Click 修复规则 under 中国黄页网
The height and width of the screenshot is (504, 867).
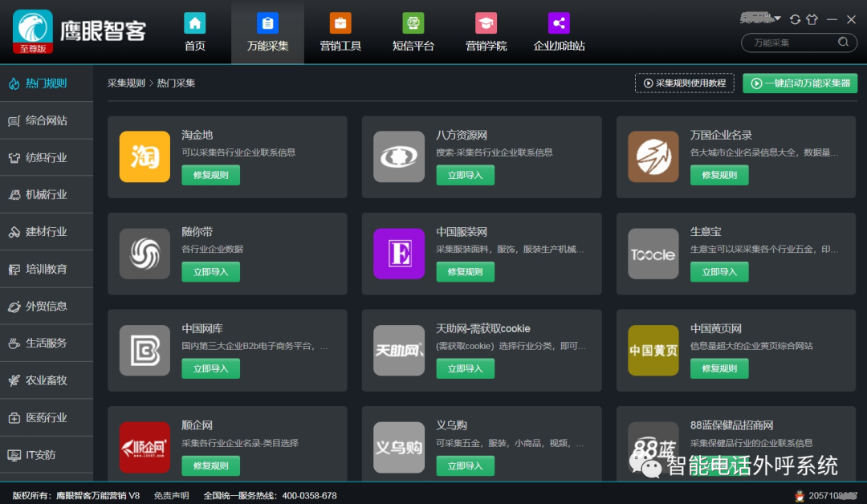click(x=719, y=368)
